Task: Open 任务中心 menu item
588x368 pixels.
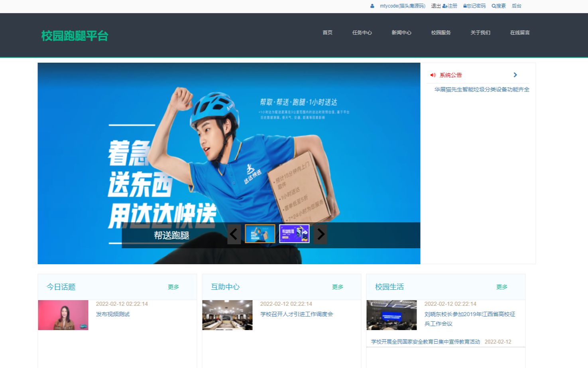Action: click(362, 33)
